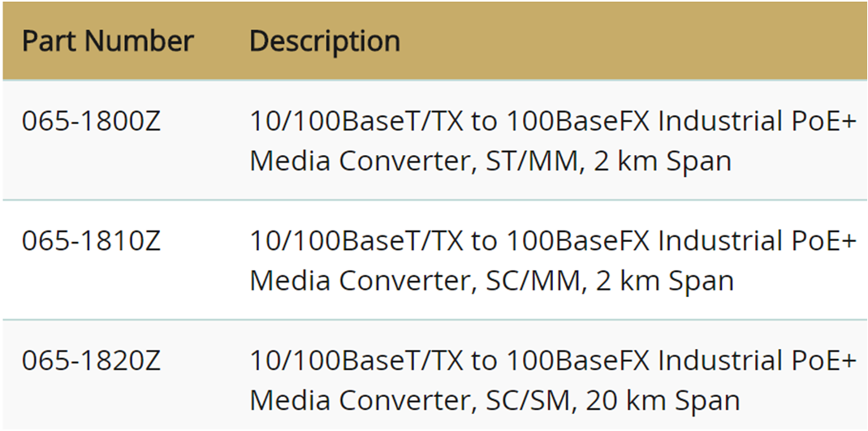This screenshot has height=431, width=868.
Task: Click the 065-1800Z table row
Action: point(434,140)
